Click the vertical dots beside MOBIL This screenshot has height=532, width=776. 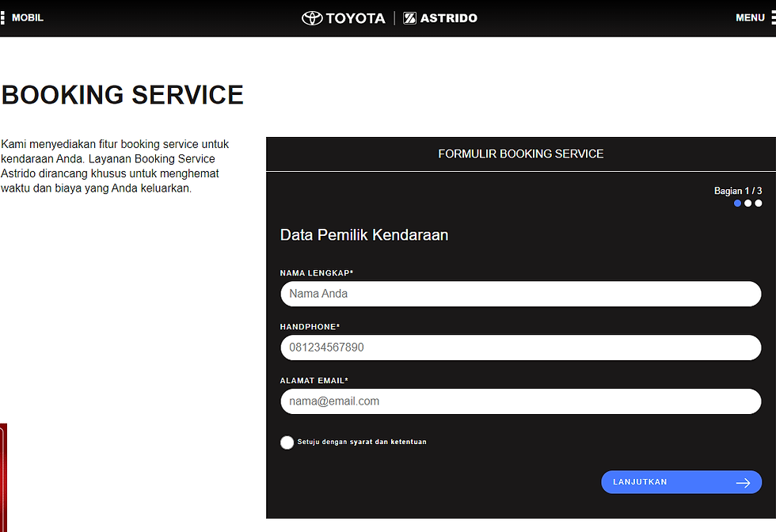point(3,17)
